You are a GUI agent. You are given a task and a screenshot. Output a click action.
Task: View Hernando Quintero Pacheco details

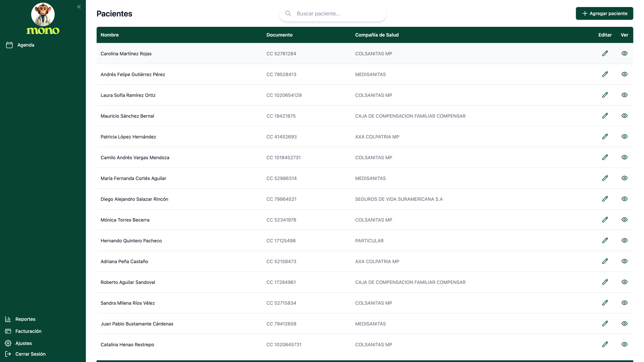point(624,240)
